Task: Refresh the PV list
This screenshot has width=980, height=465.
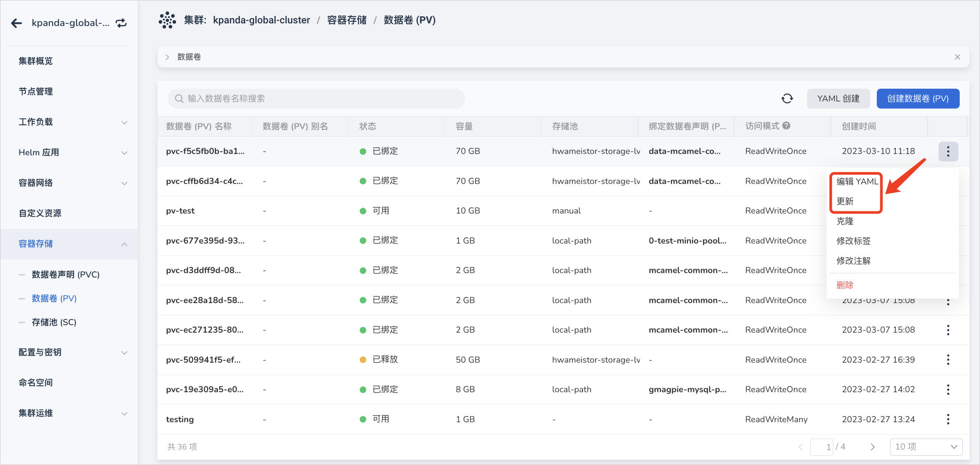Action: (787, 98)
